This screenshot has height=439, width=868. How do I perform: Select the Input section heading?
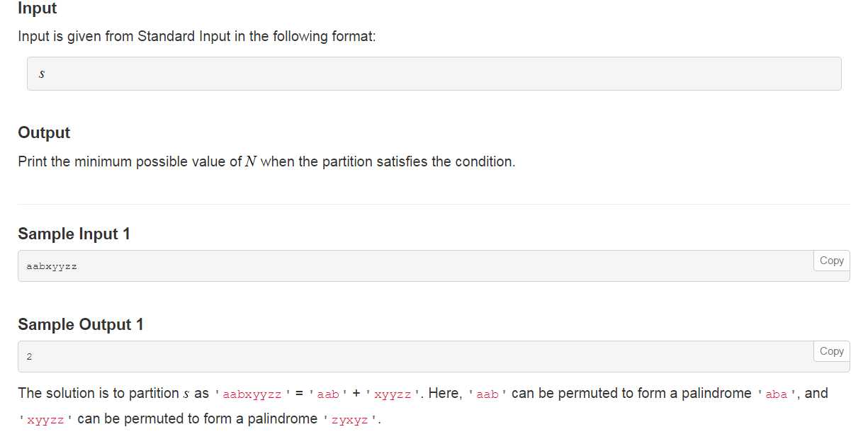point(38,8)
